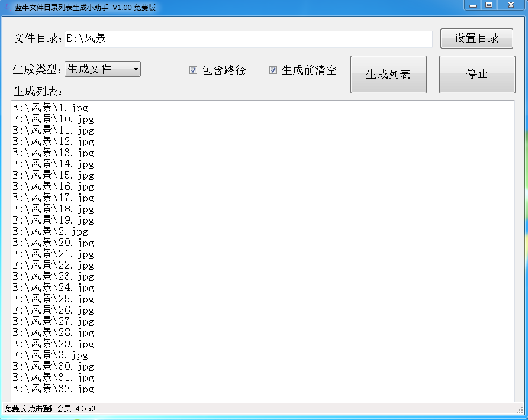Click the 设置目录 button

coord(477,38)
